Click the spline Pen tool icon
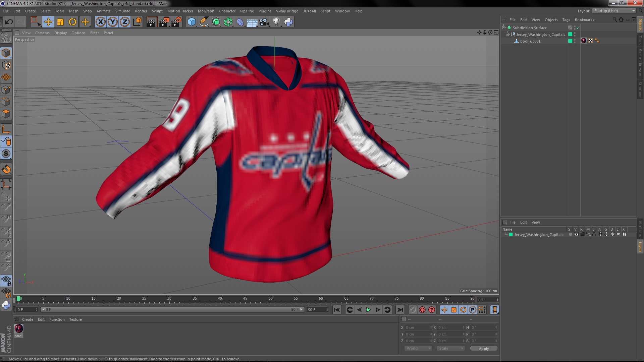This screenshot has width=644, height=362. [x=204, y=22]
